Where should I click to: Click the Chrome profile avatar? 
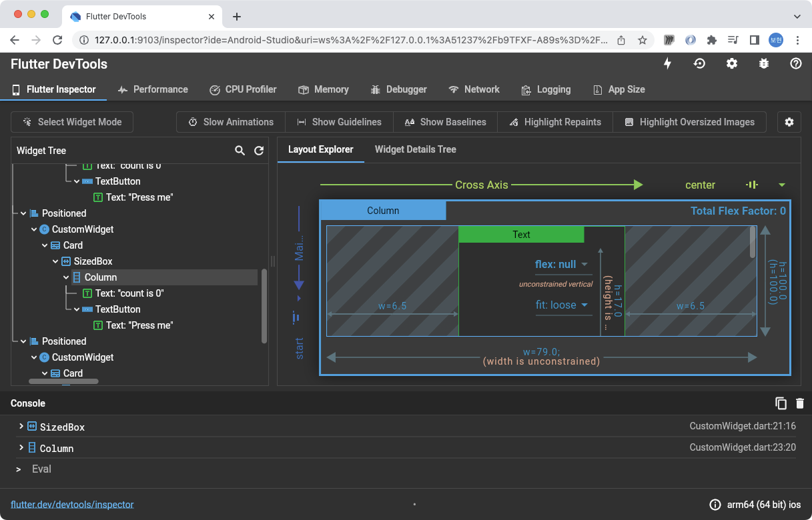click(x=776, y=40)
